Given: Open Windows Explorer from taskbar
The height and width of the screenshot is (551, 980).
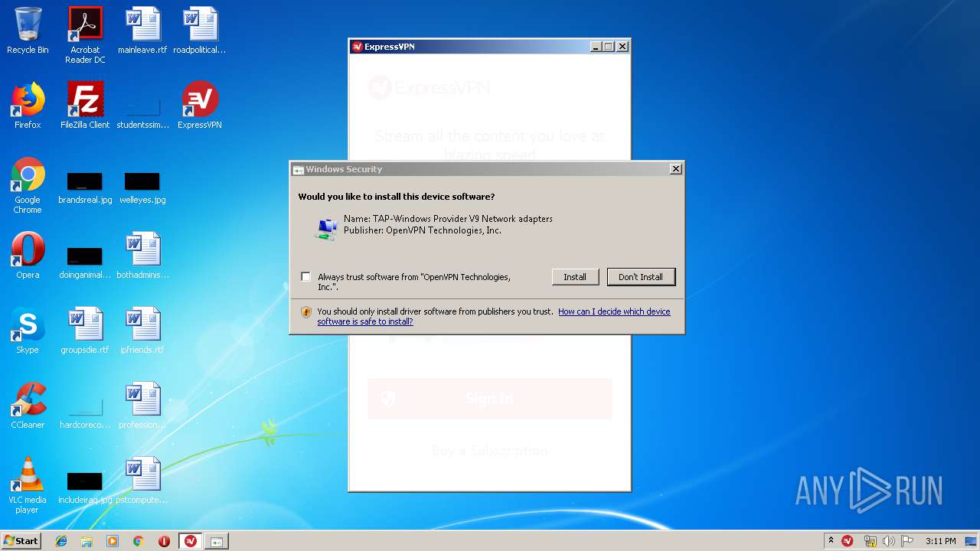Looking at the screenshot, I should 87,541.
